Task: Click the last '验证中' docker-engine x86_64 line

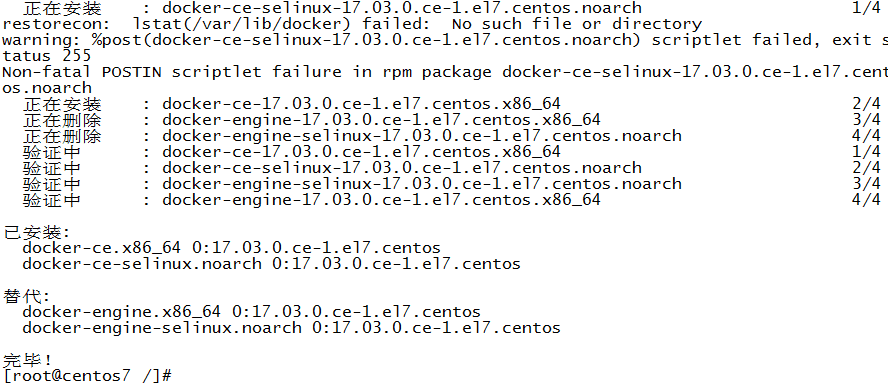Action: click(x=451, y=199)
